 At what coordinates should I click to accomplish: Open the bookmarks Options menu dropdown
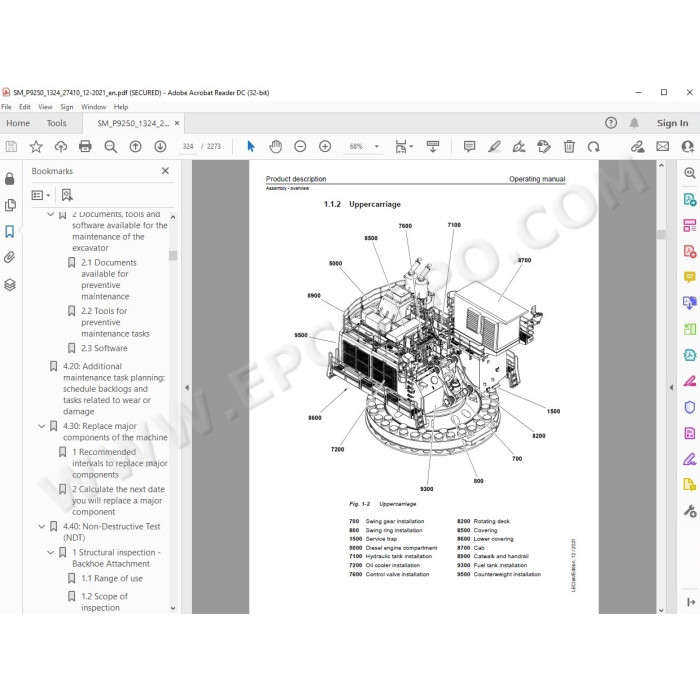click(41, 195)
